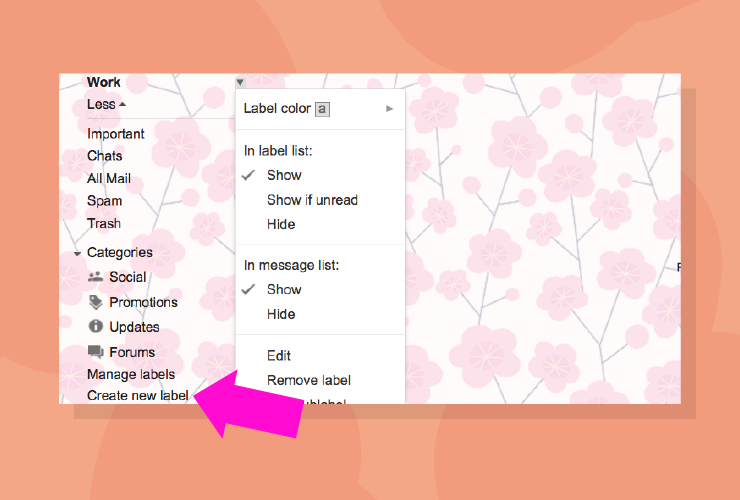Click the Work label dropdown arrow
The image size is (740, 500).
click(x=240, y=82)
